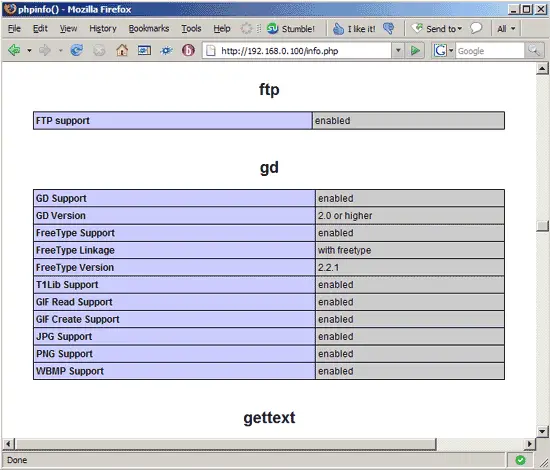This screenshot has height=470, width=550.
Task: Click the horizontal scrollbar right arrow
Action: coord(529,444)
